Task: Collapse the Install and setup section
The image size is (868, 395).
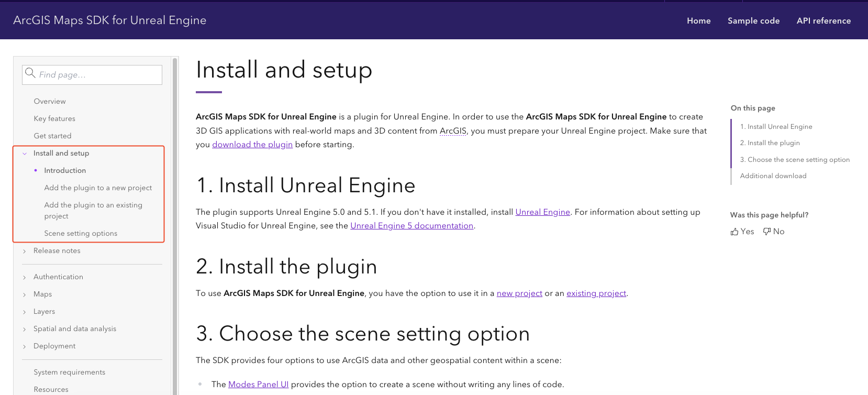Action: tap(25, 153)
